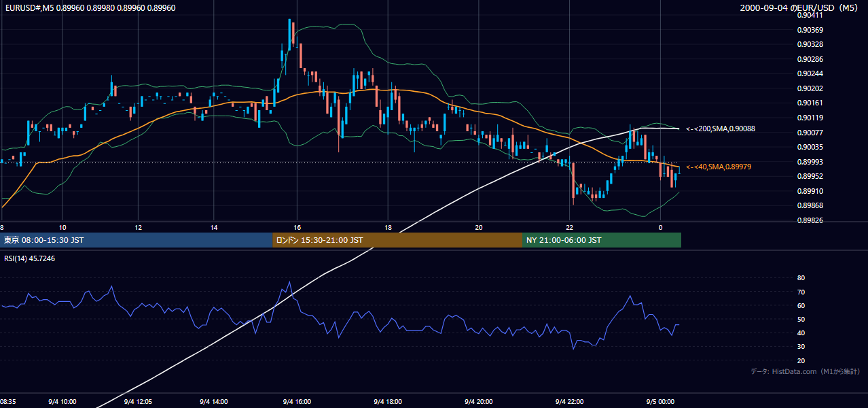Image resolution: width=868 pixels, height=408 pixels.
Task: Click the 9/4 14:00 time axis label
Action: [213, 401]
